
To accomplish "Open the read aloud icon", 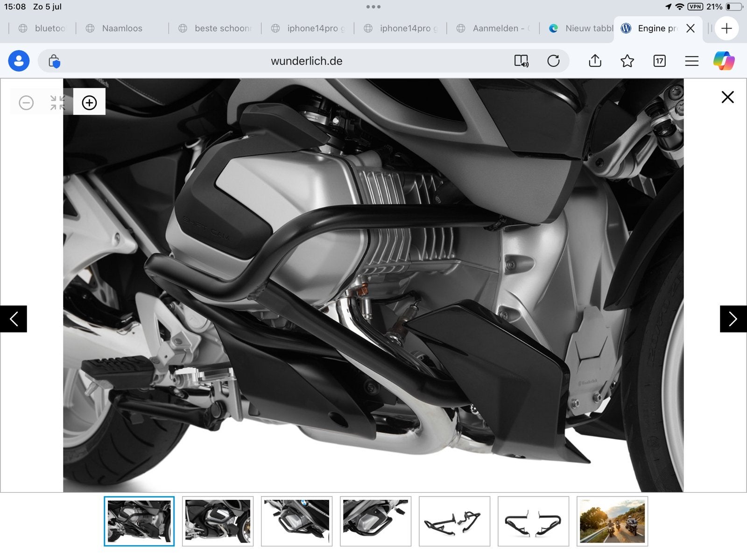I will (521, 61).
